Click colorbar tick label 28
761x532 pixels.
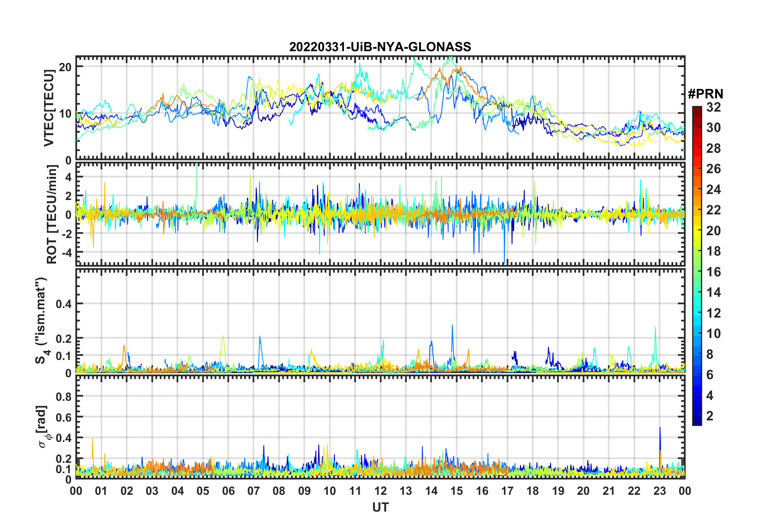[714, 148]
